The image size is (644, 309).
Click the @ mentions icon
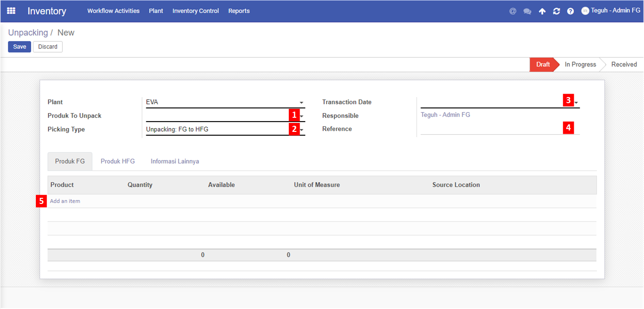(x=513, y=11)
